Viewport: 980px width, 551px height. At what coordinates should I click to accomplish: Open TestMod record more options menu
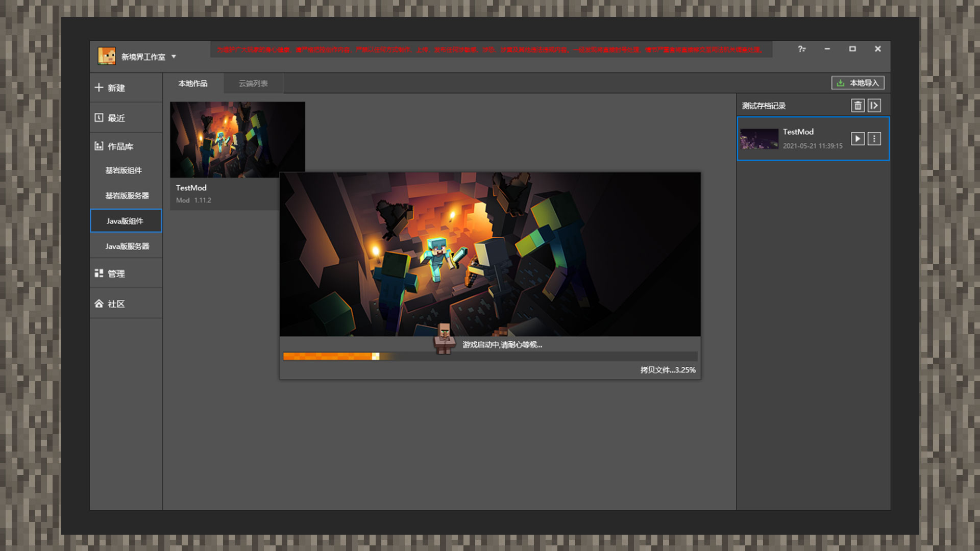(874, 139)
